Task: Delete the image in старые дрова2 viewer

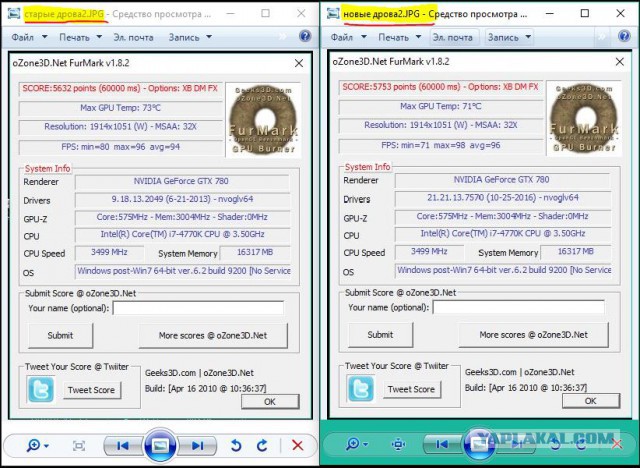Action: pyautogui.click(x=298, y=445)
